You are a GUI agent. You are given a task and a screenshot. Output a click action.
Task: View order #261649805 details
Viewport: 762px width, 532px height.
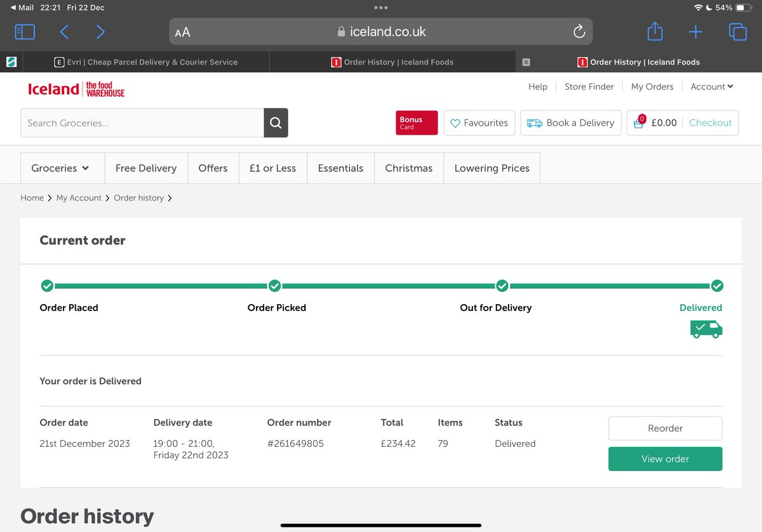point(665,459)
